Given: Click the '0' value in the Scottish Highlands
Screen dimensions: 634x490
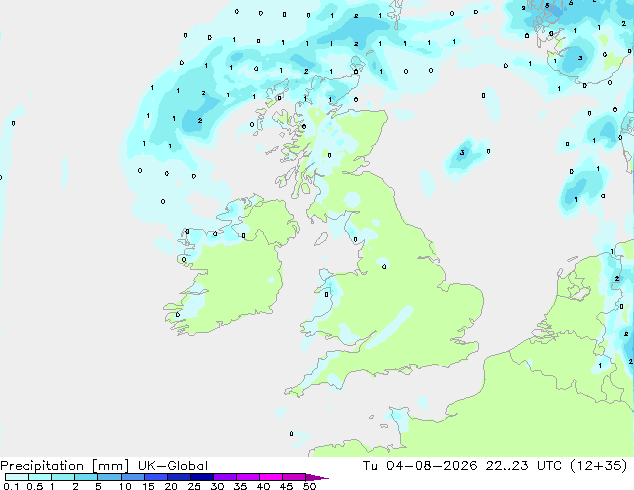Looking at the screenshot, I should (329, 155).
